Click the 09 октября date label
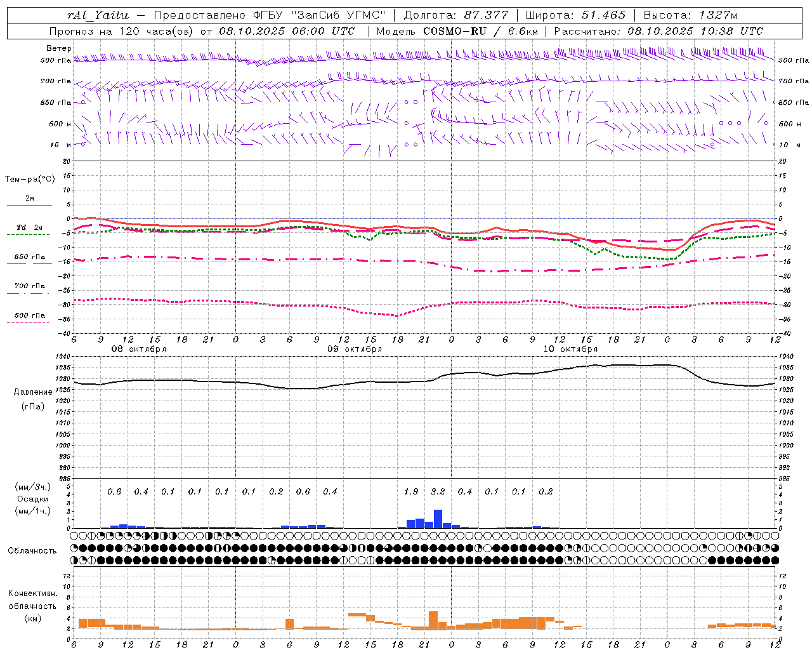Viewport: 812px width, 650px height. [x=355, y=349]
